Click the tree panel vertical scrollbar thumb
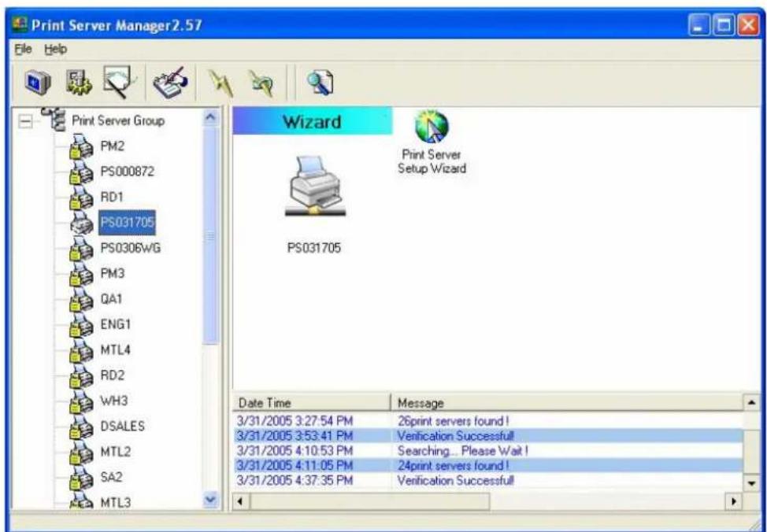Screen dimensions: 767x532 click(x=210, y=235)
